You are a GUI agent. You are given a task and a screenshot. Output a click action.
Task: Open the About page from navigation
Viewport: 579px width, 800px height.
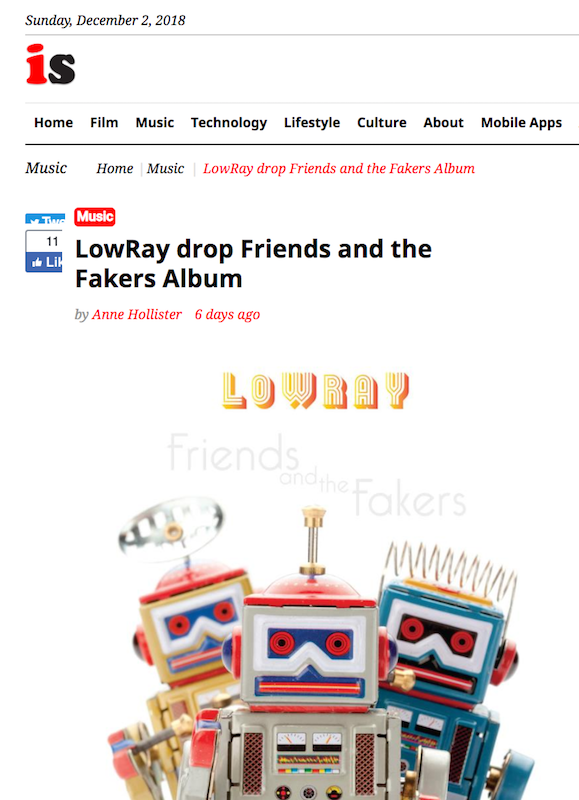(x=443, y=122)
